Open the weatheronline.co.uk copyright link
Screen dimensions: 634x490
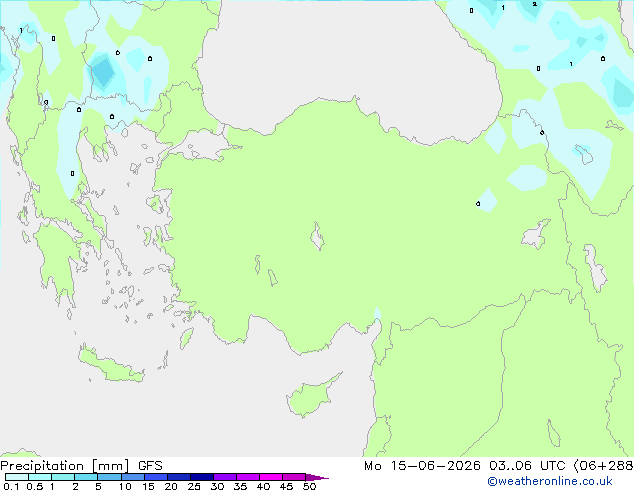click(x=549, y=481)
